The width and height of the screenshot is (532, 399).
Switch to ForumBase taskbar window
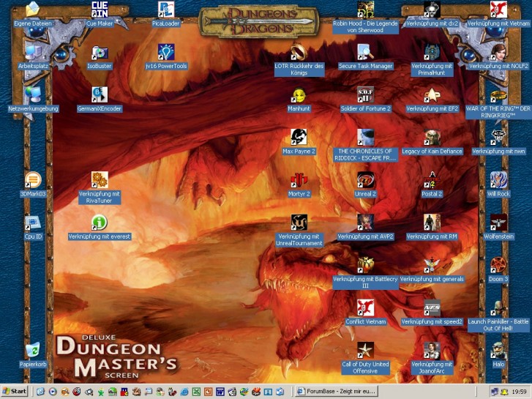(337, 392)
